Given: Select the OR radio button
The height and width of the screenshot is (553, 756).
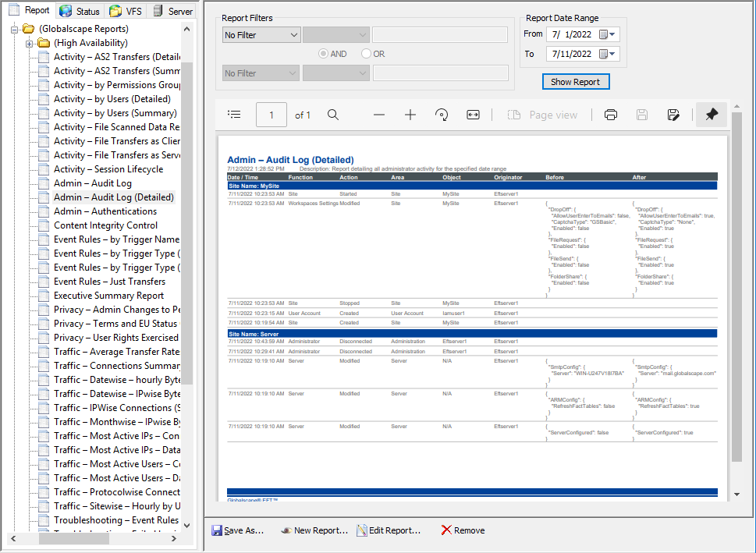Looking at the screenshot, I should [x=367, y=54].
